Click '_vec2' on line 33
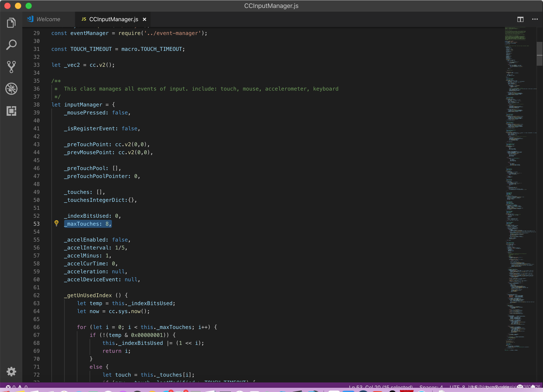 72,65
